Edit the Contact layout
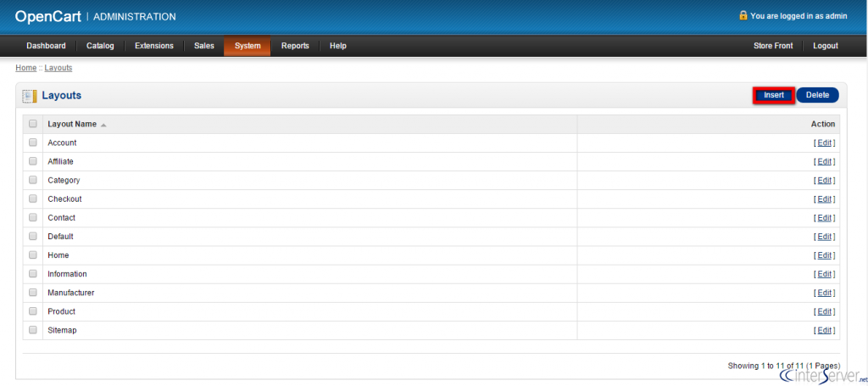Image resolution: width=868 pixels, height=386 pixels. pos(824,218)
